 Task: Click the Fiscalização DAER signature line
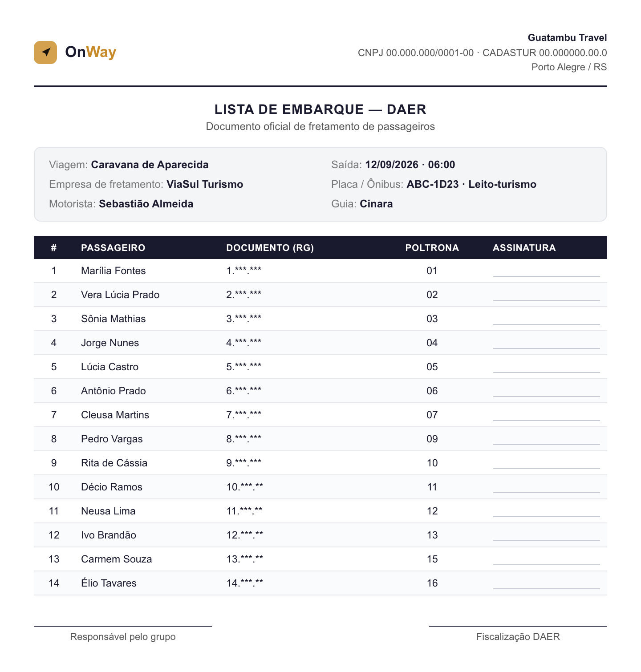click(x=518, y=626)
